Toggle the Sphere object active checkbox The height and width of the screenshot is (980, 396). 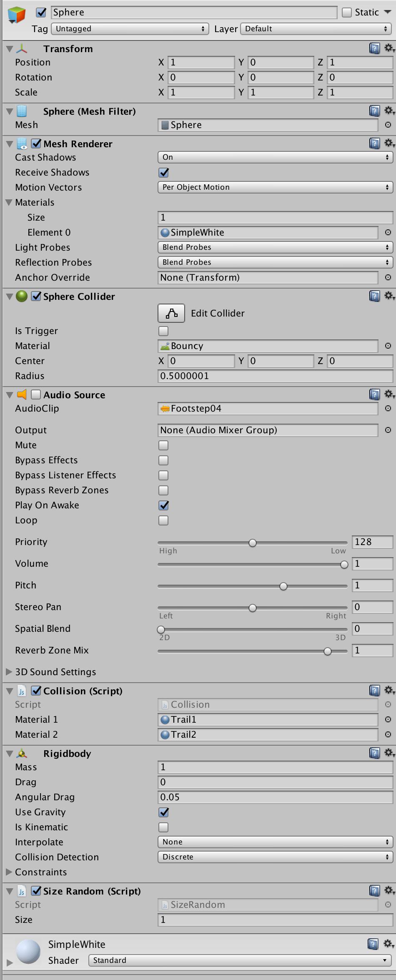[41, 13]
